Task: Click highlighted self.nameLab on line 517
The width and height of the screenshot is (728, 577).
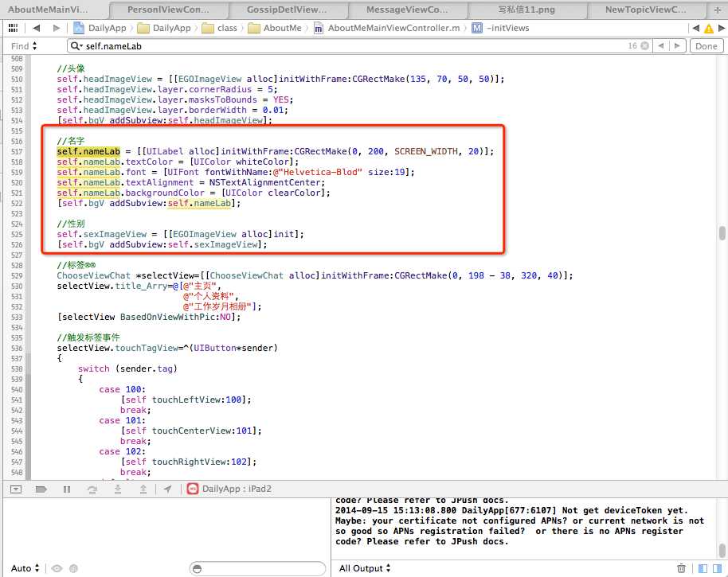Action: pos(88,152)
